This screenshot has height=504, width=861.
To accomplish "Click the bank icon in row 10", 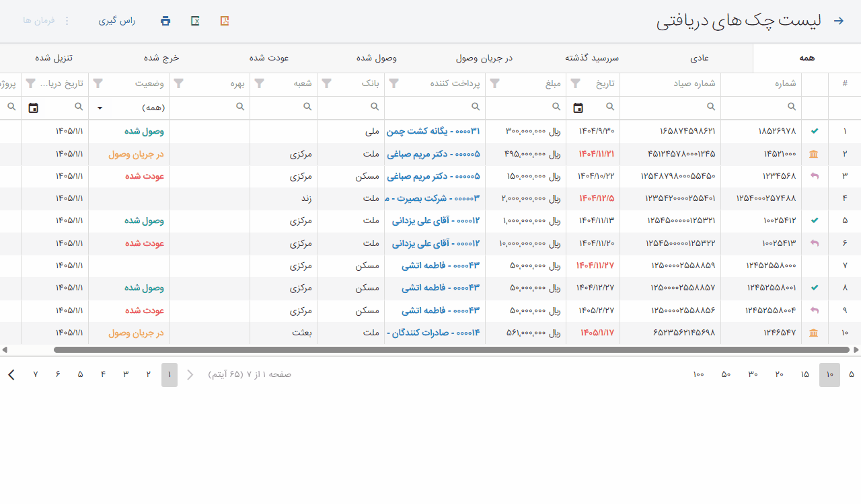I will (814, 333).
